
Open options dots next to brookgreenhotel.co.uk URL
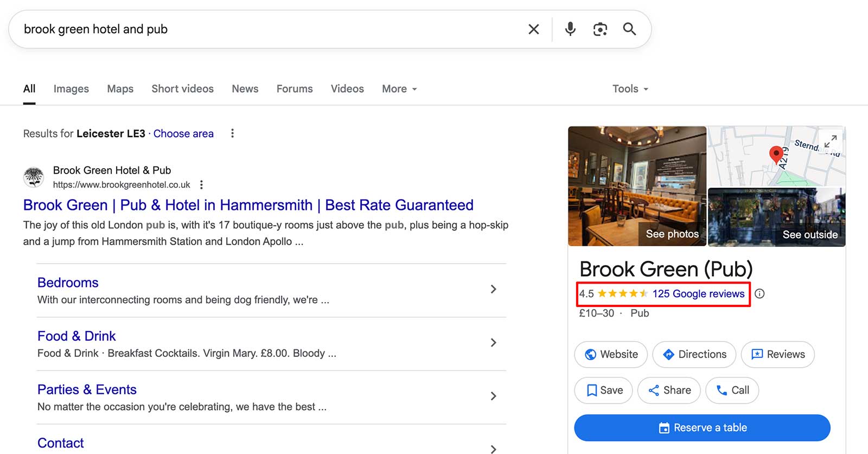click(x=201, y=185)
